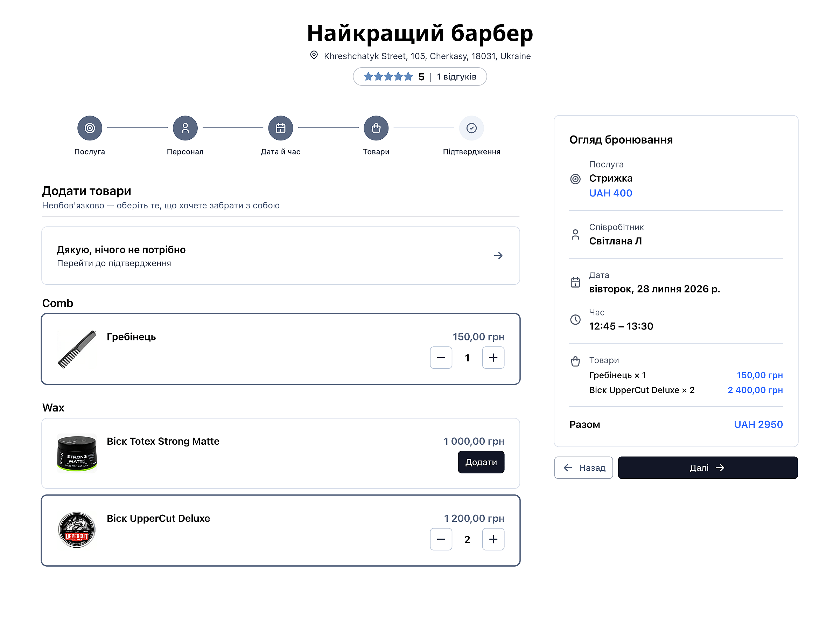The image size is (840, 630).
Task: Click the Підтвердження step label
Action: [x=472, y=152]
